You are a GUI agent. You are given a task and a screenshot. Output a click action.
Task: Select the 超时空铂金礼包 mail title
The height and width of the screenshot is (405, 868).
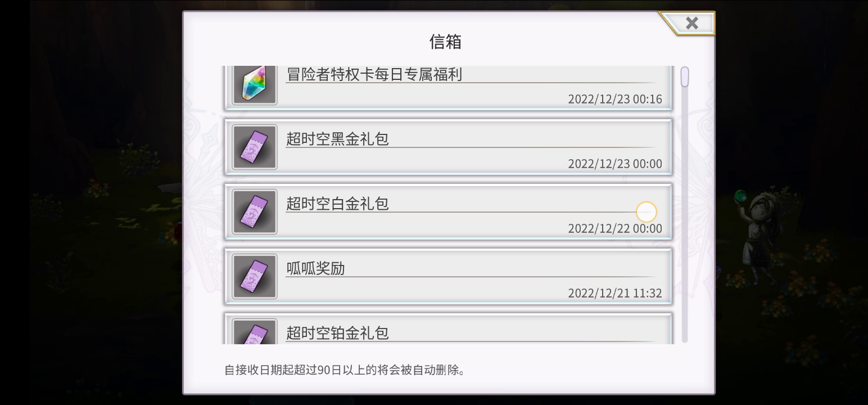(337, 333)
